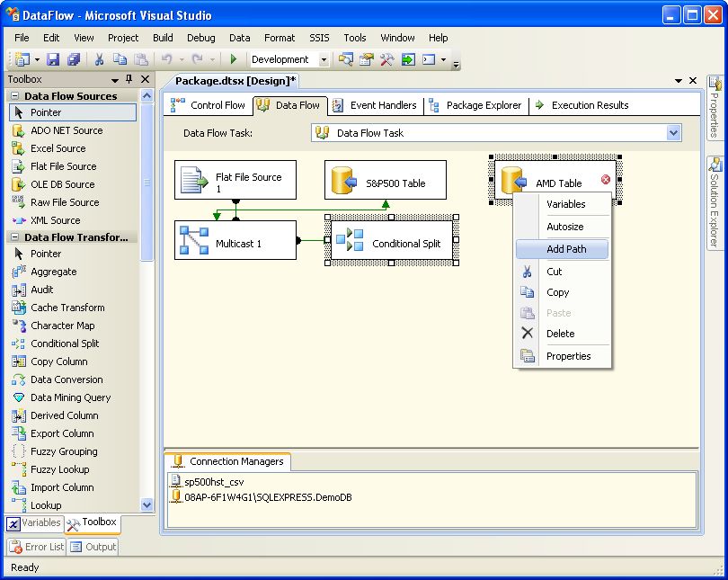Close the Toolbox panel
This screenshot has height=580, width=728.
tap(146, 79)
